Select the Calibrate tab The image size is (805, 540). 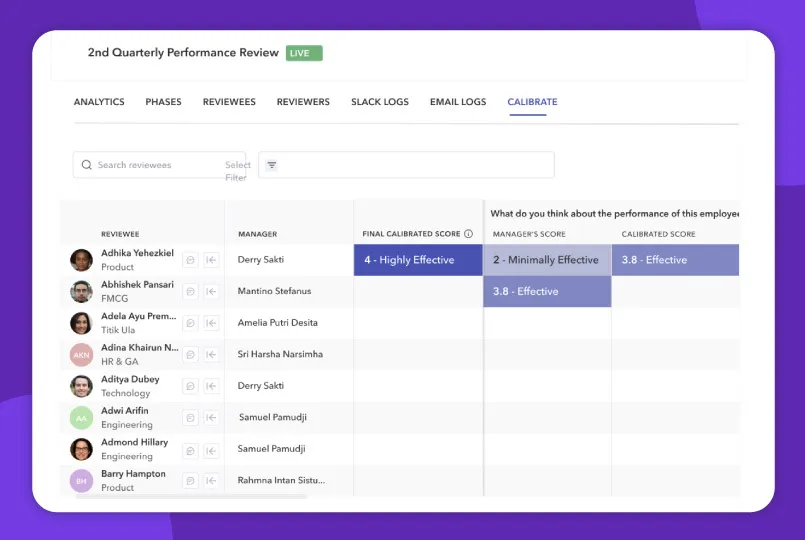click(532, 102)
